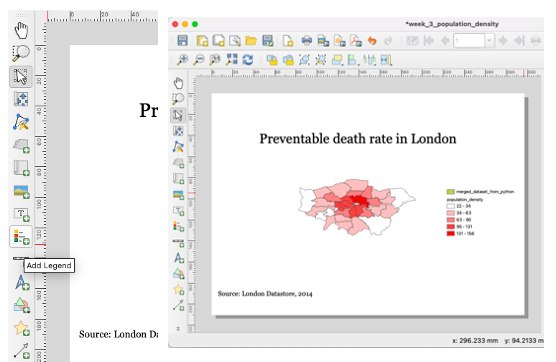Activate Select/Move Item tool in enlarged toolbox
This screenshot has height=362, width=556.
pyautogui.click(x=21, y=76)
